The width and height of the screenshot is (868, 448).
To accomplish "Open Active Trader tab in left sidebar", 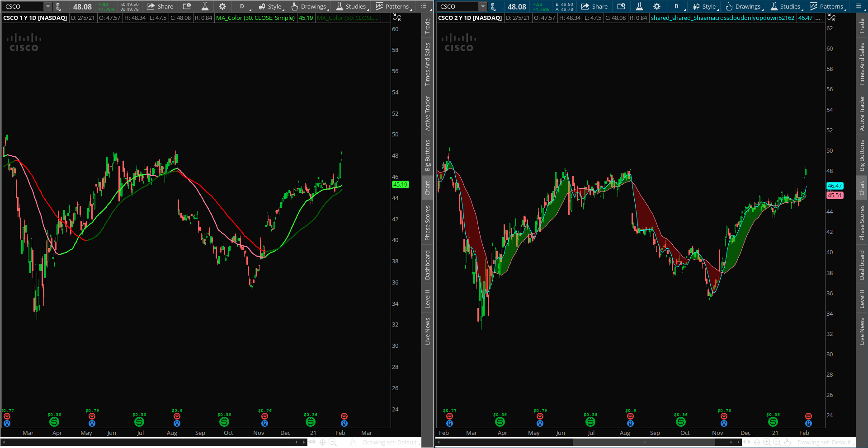I will (x=427, y=113).
